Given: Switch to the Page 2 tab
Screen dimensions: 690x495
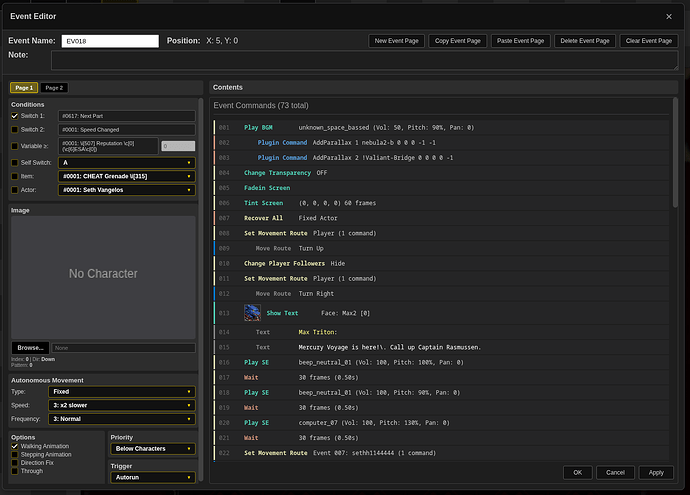Looking at the screenshot, I should pos(54,88).
